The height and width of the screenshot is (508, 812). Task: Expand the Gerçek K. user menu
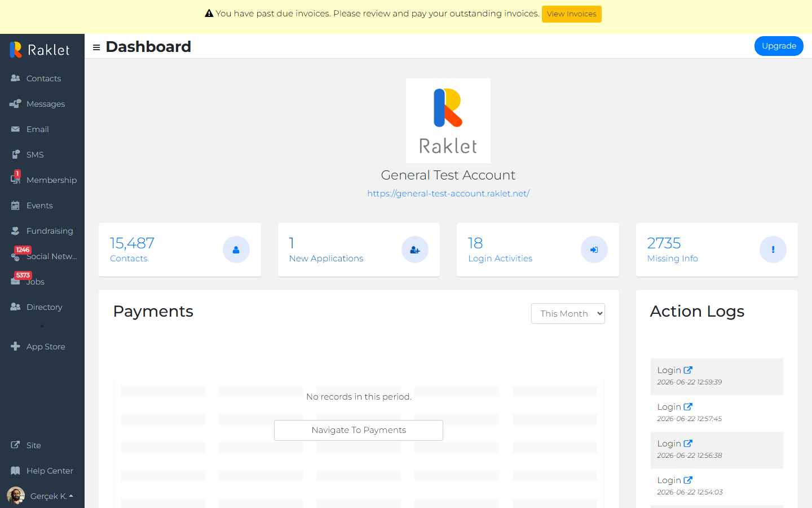click(52, 496)
